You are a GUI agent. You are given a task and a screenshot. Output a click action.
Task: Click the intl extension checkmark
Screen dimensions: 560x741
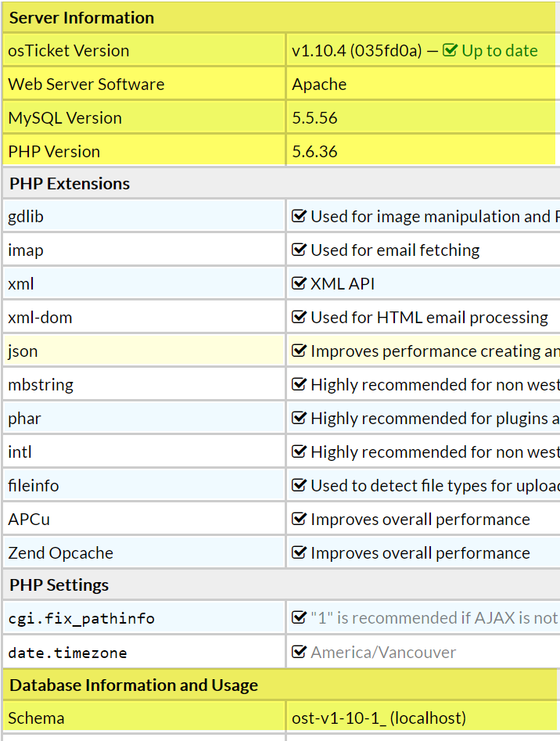pos(299,451)
